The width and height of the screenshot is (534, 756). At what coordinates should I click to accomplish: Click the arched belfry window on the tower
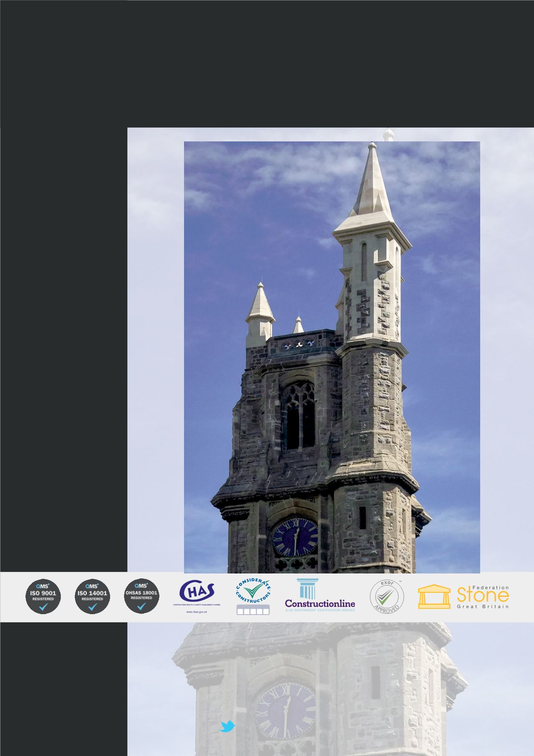coord(299,416)
